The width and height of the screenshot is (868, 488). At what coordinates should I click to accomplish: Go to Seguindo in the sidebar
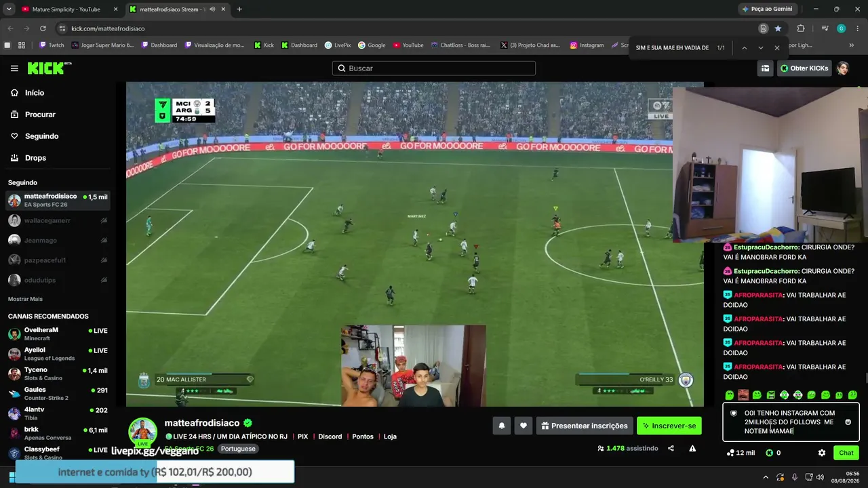(41, 136)
